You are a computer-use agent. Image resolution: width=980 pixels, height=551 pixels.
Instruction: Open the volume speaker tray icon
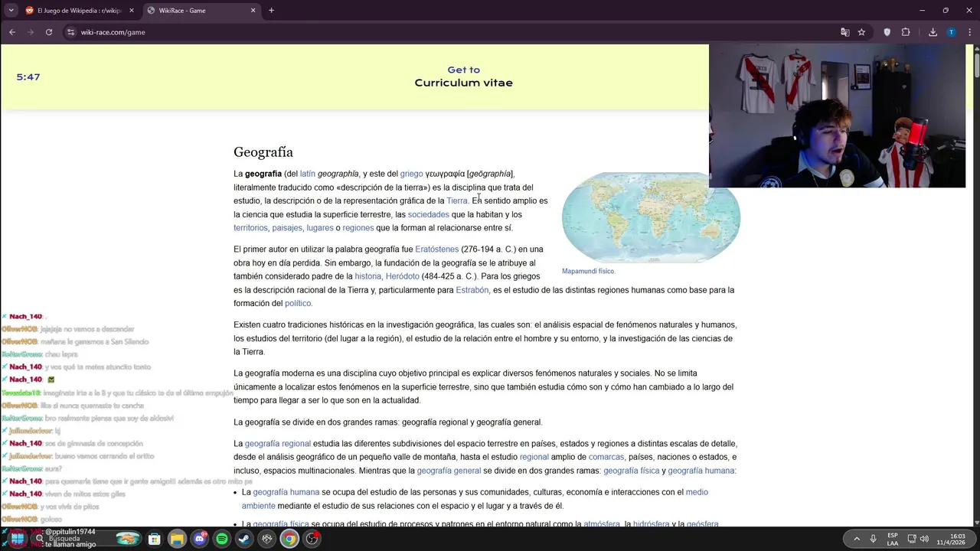coord(924,539)
